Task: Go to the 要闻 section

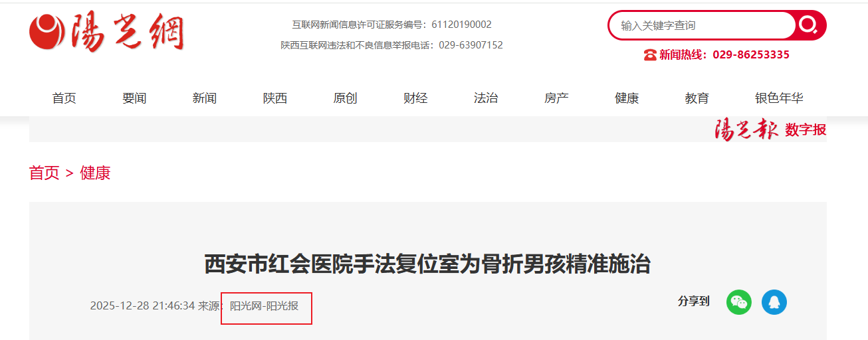Action: [x=134, y=98]
